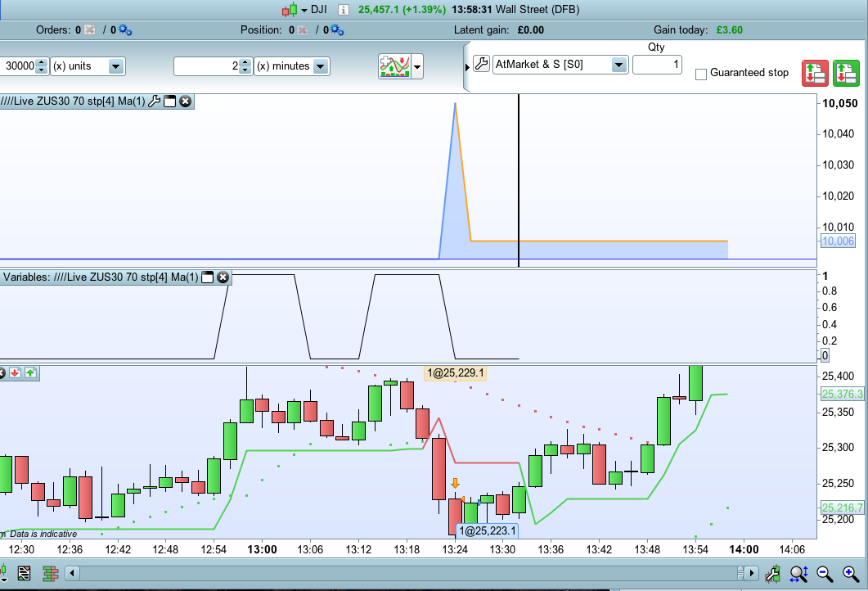
Task: Cancel all orders using the Orders X icon
Action: [89, 30]
